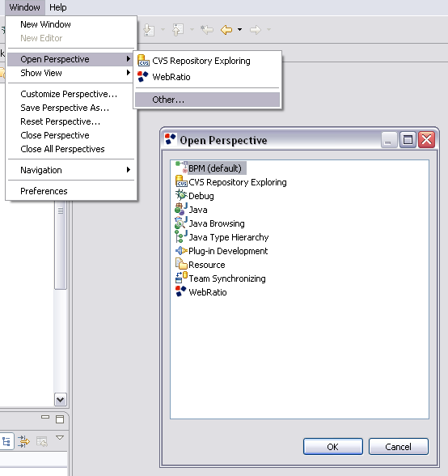Expand the Open Perspective submenu arrow
This screenshot has width=448, height=476.
(x=129, y=59)
